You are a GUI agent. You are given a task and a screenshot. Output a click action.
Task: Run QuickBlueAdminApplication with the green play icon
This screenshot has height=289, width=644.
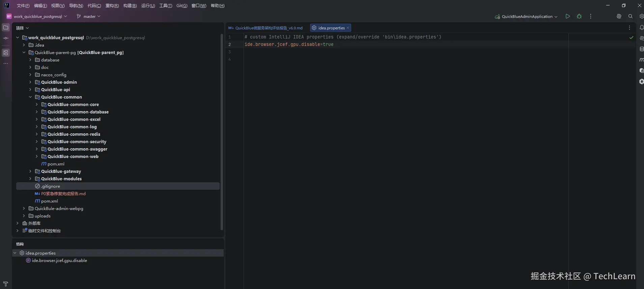568,16
